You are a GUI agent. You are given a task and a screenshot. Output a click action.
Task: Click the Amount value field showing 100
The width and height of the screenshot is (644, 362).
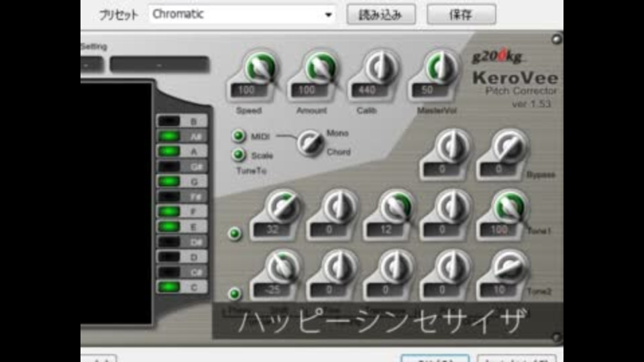click(x=308, y=90)
